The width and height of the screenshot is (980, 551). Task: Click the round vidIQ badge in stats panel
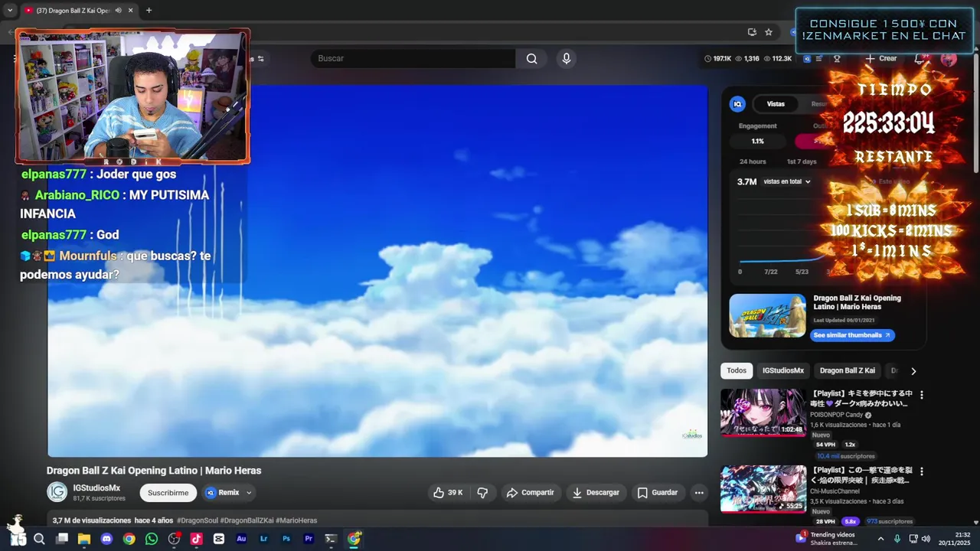[737, 104]
